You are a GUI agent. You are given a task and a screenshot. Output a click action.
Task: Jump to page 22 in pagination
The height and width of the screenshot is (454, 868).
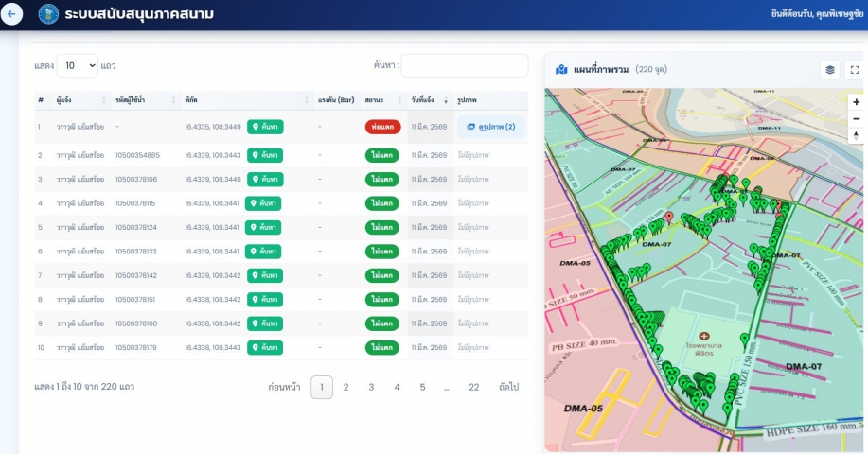click(x=473, y=387)
